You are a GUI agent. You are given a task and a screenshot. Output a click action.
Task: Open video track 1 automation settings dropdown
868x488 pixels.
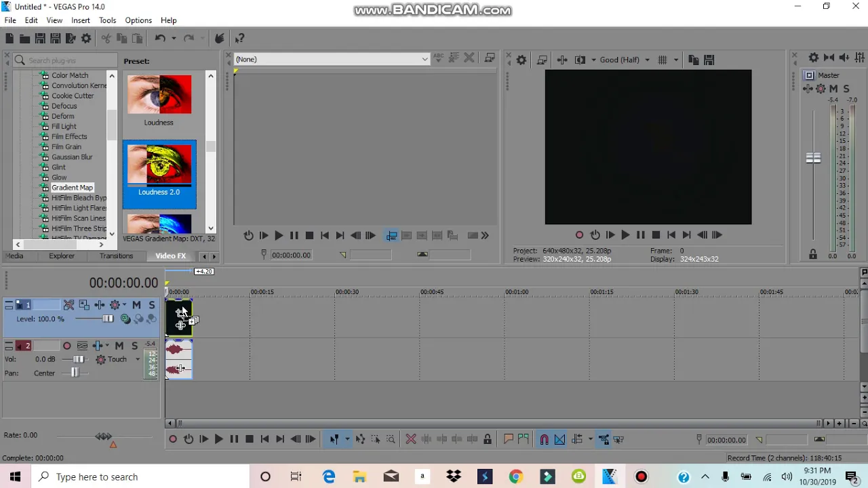pos(125,305)
